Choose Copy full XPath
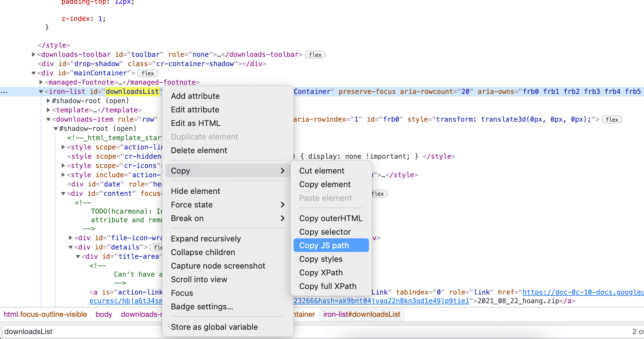Image resolution: width=644 pixels, height=339 pixels. click(x=328, y=286)
